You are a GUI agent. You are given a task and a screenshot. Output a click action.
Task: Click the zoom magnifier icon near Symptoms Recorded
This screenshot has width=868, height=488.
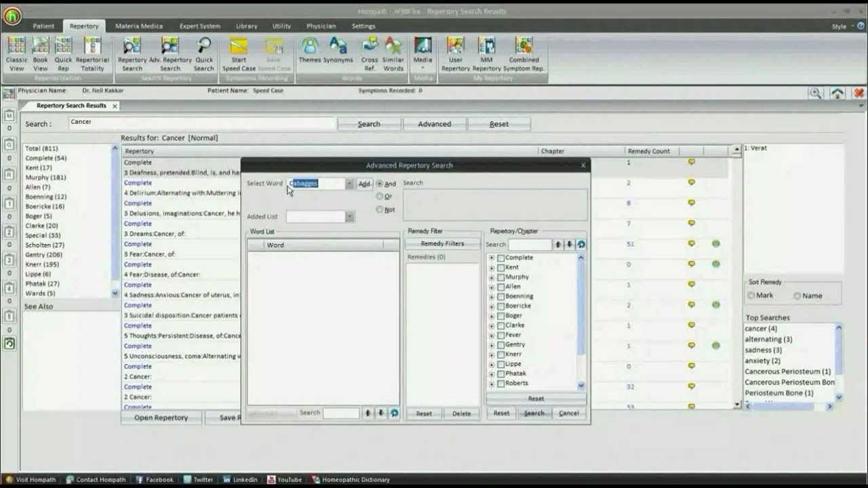[815, 94]
